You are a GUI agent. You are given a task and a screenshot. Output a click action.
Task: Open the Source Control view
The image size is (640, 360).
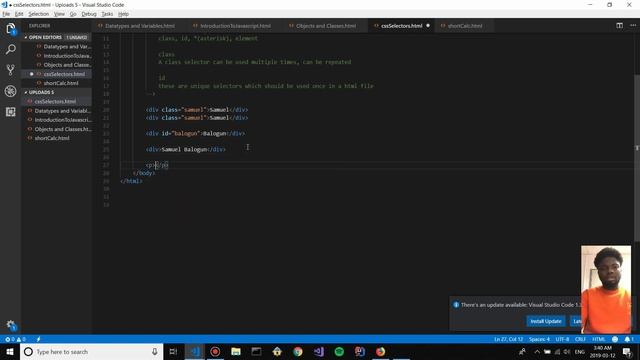tap(11, 70)
